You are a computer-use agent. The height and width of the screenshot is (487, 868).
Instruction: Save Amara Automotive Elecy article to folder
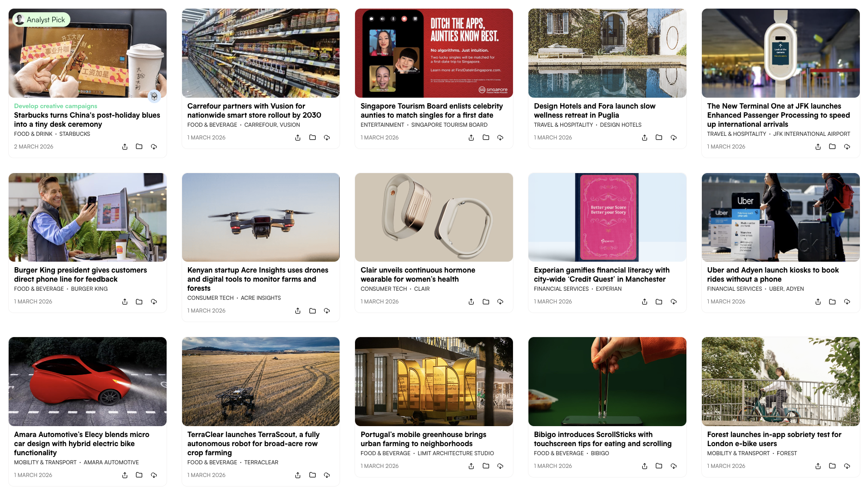tap(139, 475)
